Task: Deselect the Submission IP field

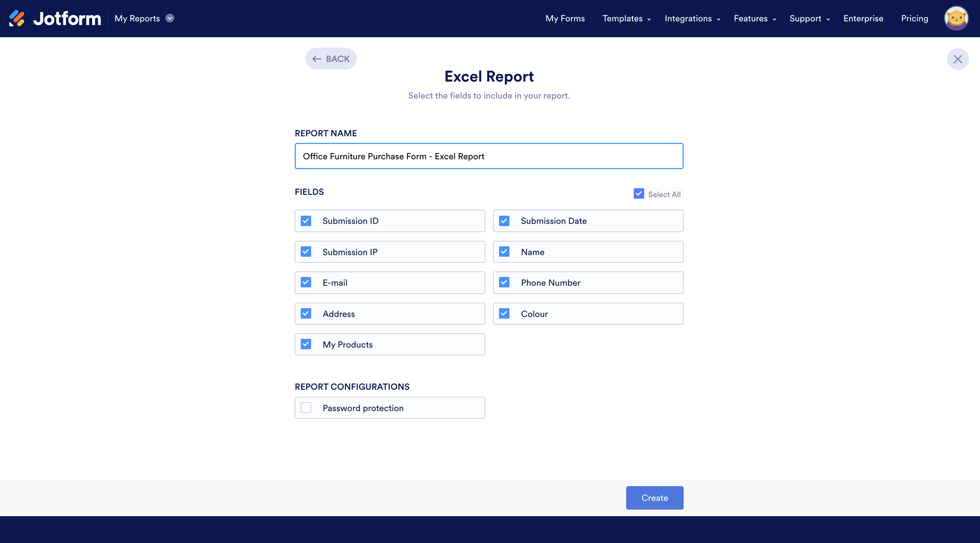Action: [306, 252]
